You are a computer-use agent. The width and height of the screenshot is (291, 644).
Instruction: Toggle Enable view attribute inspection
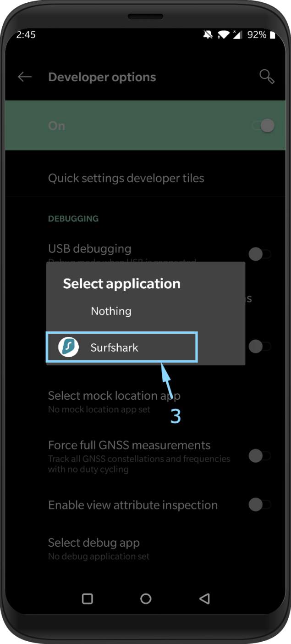[259, 505]
